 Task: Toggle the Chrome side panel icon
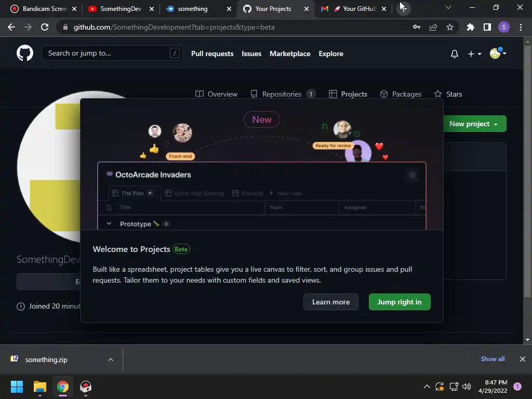(487, 27)
